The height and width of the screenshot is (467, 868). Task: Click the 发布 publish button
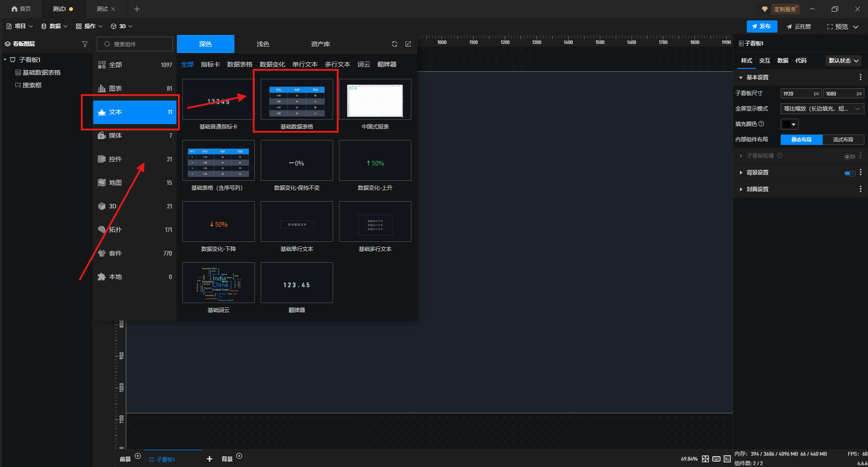point(762,26)
